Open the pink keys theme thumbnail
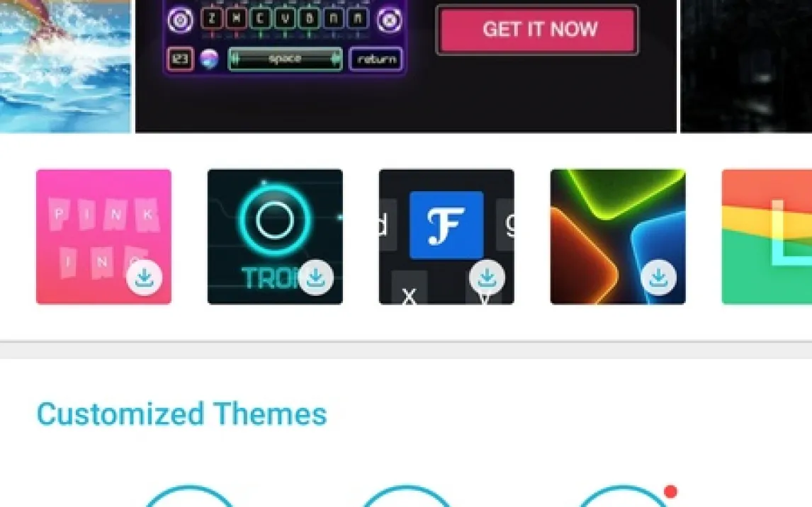This screenshot has width=812, height=507. pos(103,237)
